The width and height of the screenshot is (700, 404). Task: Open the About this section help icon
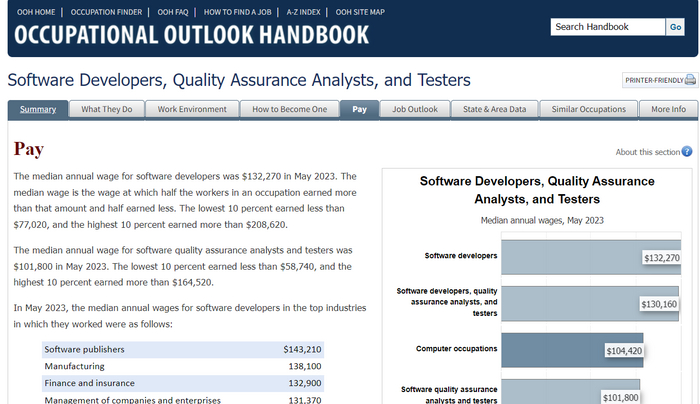687,152
